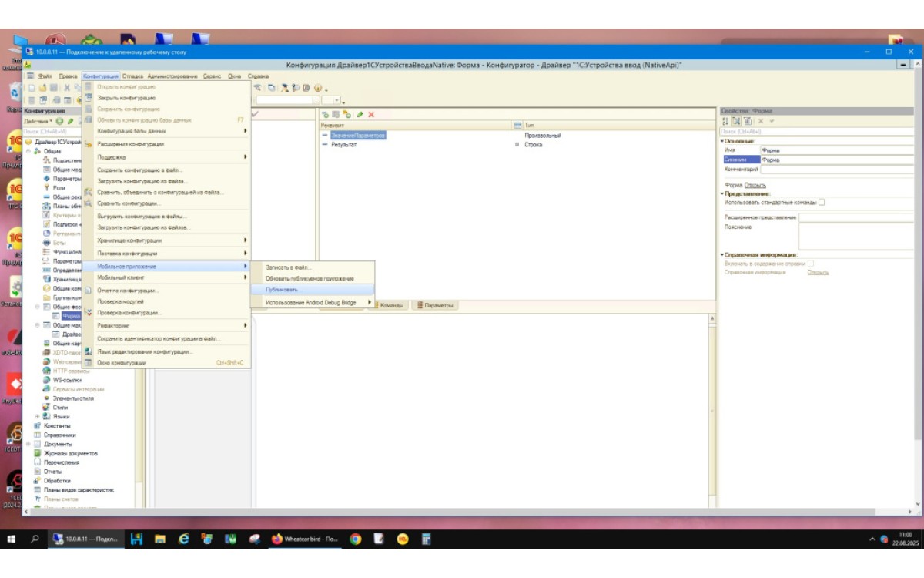Click the WS-ссылки globe icon in tree
924x578 pixels.
tap(47, 380)
